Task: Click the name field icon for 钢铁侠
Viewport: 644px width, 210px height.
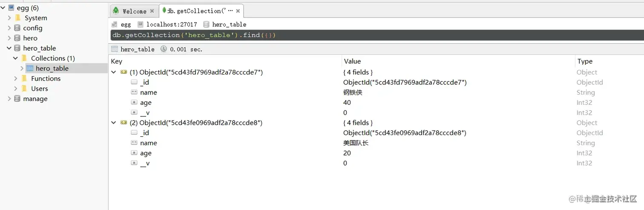Action: pyautogui.click(x=134, y=92)
